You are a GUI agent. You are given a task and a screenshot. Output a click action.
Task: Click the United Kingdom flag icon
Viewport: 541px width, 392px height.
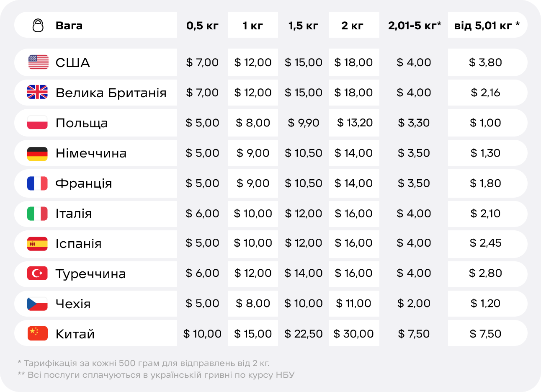click(38, 92)
